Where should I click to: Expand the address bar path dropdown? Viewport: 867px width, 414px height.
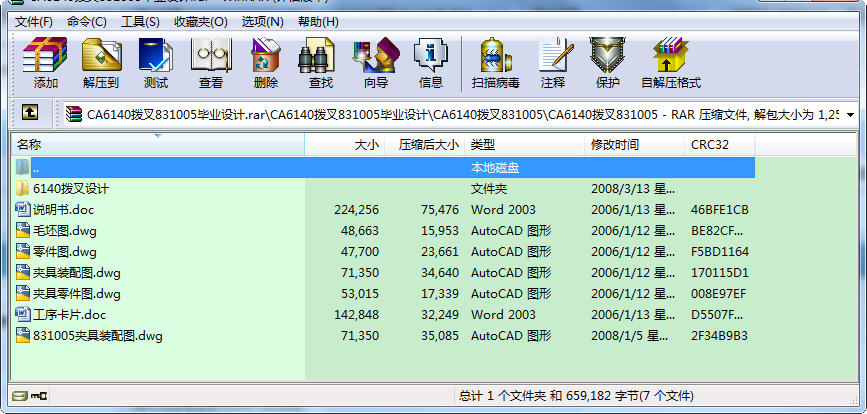pos(850,115)
